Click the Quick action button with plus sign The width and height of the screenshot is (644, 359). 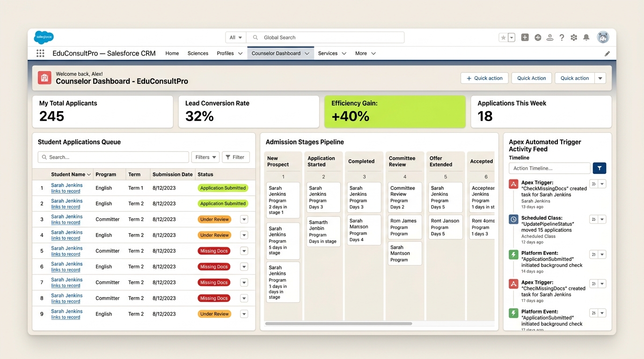tap(484, 78)
